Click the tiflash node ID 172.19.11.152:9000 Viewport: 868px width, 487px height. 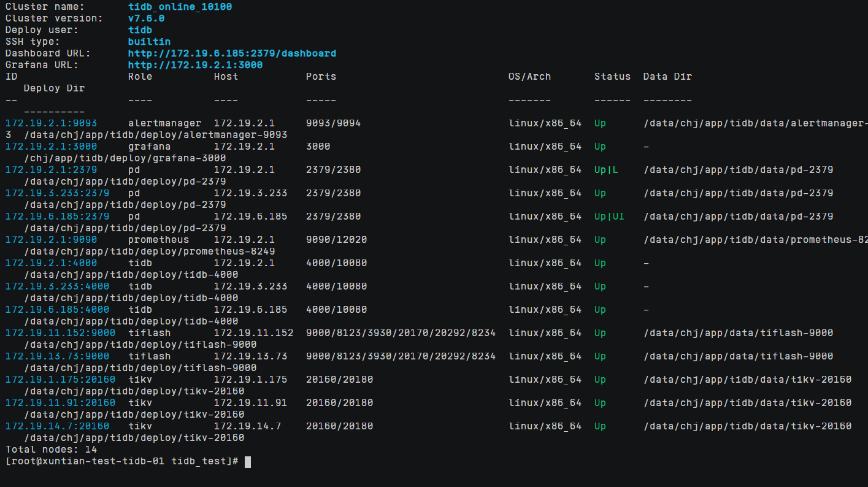60,333
